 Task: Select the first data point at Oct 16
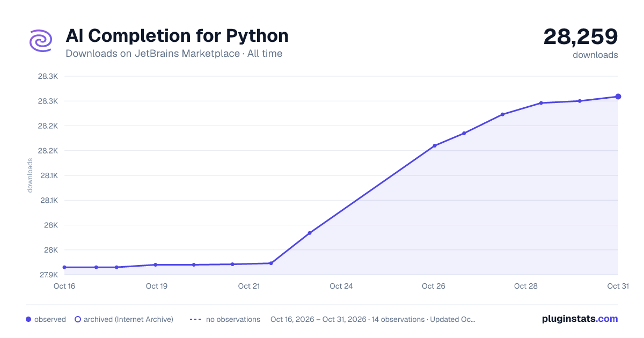coord(64,267)
